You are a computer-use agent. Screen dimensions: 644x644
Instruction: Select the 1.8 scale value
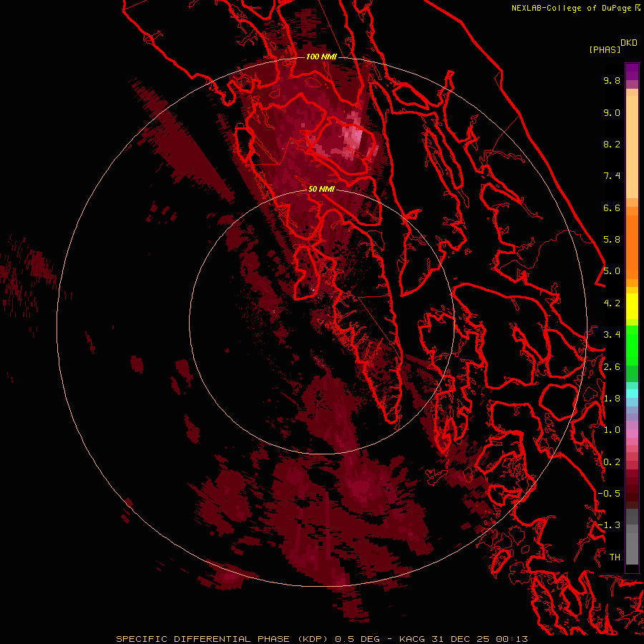612,399
